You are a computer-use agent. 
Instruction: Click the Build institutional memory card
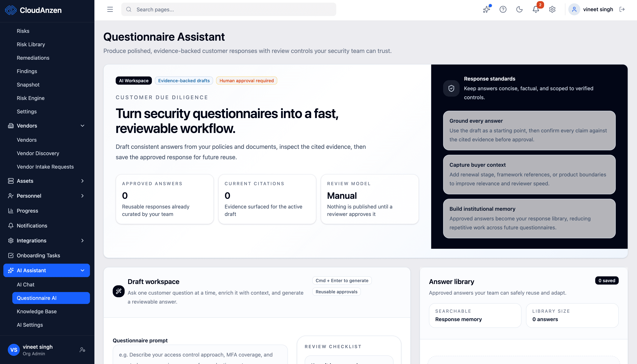tap(529, 219)
